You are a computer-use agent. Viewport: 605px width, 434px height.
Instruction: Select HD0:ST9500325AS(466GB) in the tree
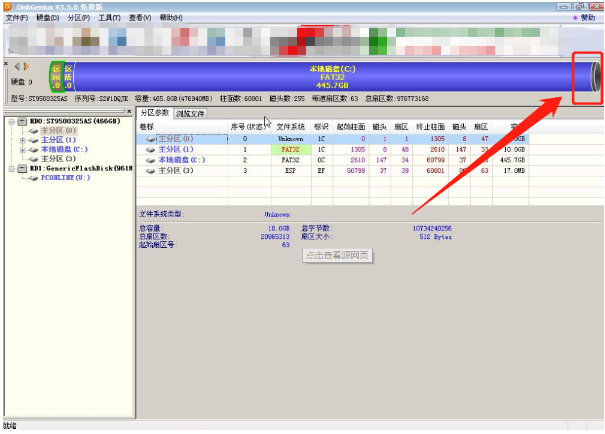tap(75, 121)
